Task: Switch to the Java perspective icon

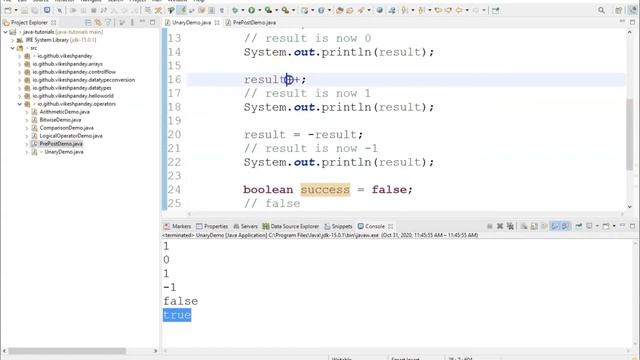Action: coord(632,11)
